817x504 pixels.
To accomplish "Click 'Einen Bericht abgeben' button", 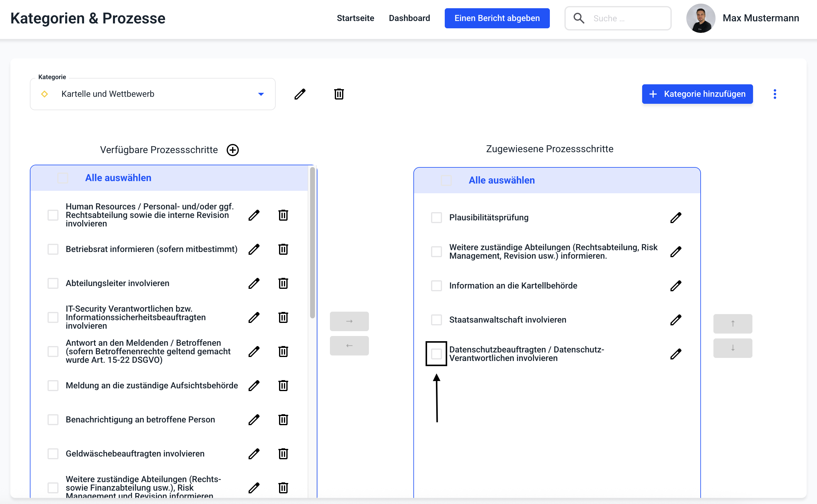I will click(x=497, y=18).
